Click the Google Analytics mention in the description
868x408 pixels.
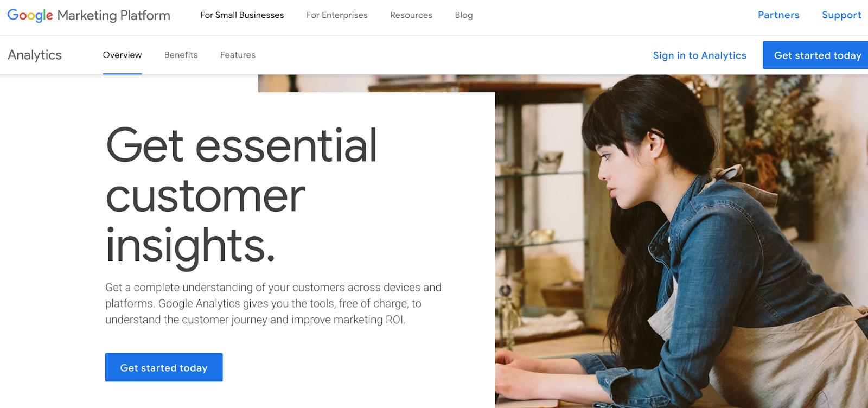click(x=199, y=303)
